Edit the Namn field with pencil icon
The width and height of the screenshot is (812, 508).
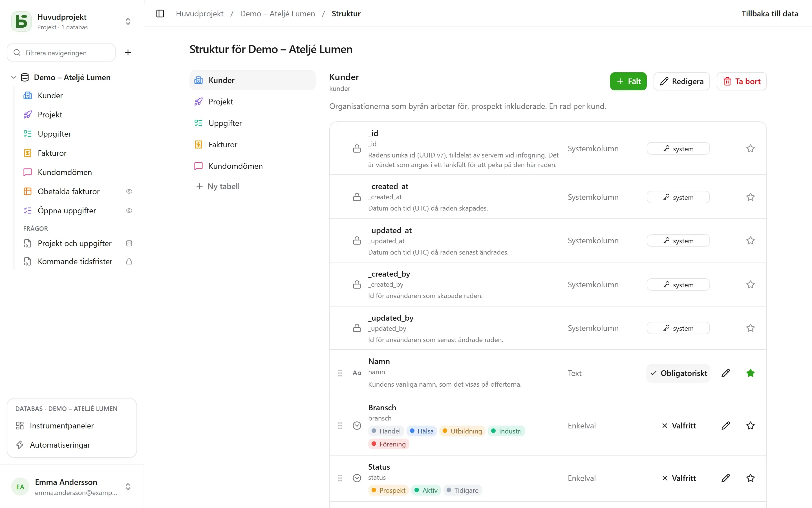(725, 373)
